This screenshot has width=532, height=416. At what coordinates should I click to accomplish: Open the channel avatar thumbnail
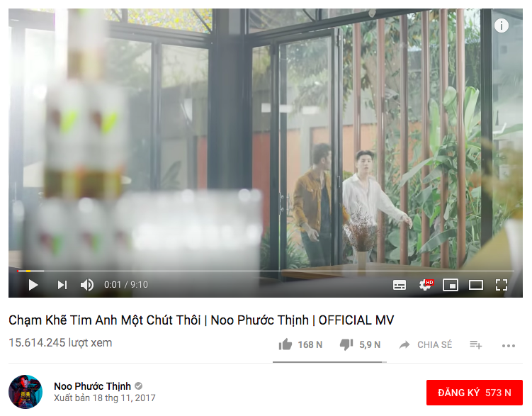[26, 392]
